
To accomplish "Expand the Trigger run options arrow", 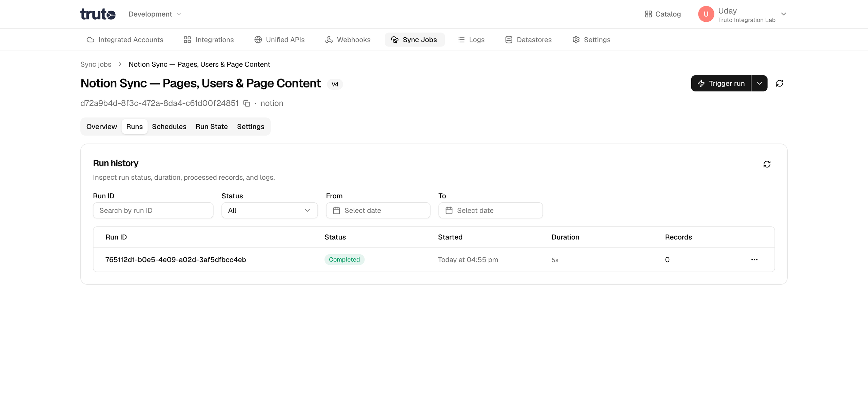I will 759,83.
